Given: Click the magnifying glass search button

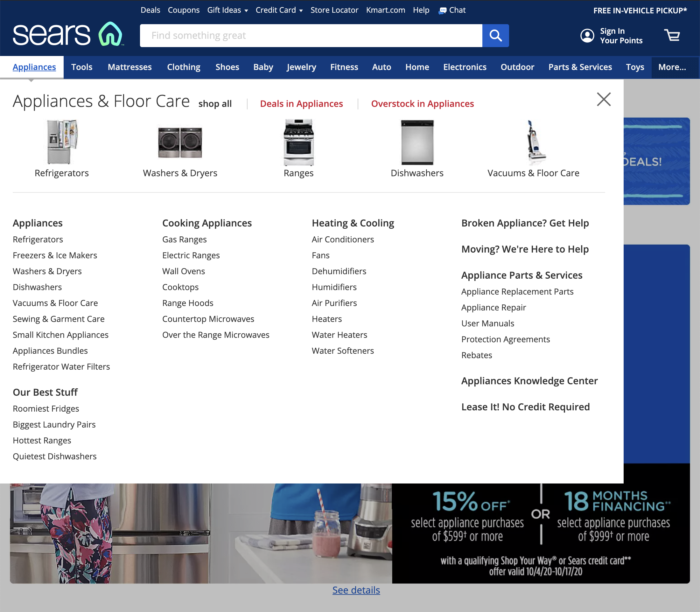Looking at the screenshot, I should [495, 36].
